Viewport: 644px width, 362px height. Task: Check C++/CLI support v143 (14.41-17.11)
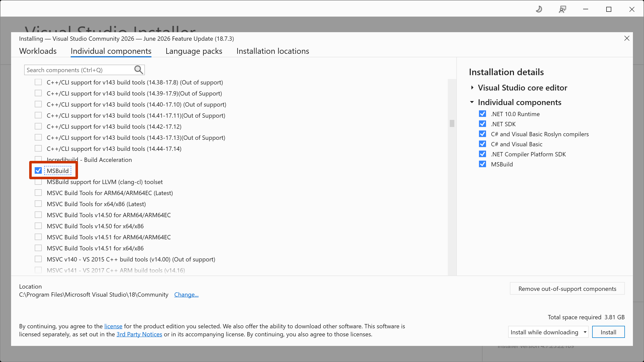click(x=38, y=115)
